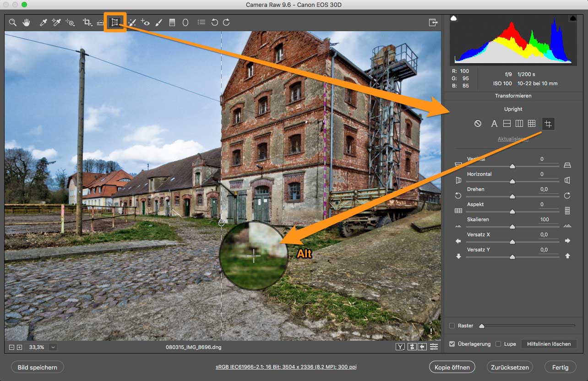
Task: Open the sRGB workflow options link
Action: click(286, 367)
